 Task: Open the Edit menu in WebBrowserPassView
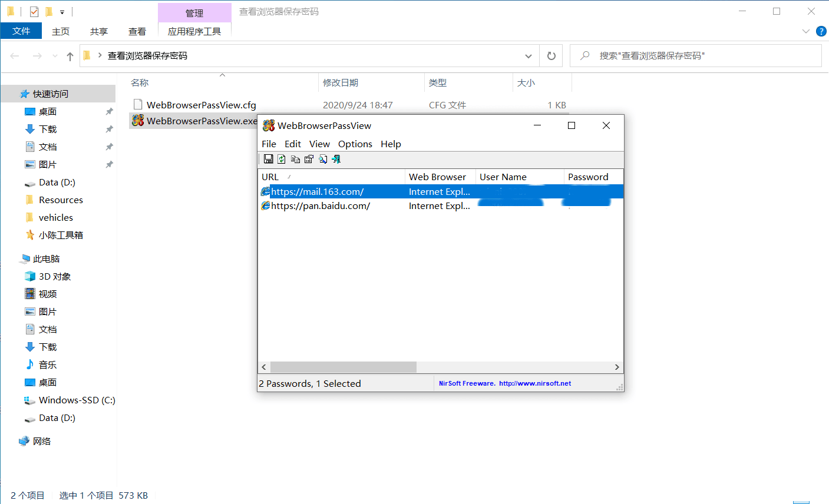(x=293, y=144)
